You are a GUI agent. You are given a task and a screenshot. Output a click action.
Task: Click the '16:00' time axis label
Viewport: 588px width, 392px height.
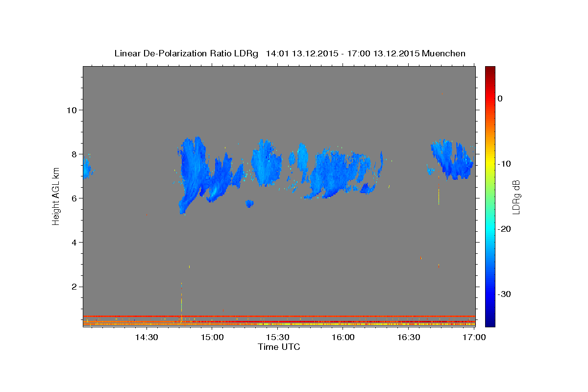[x=343, y=337]
